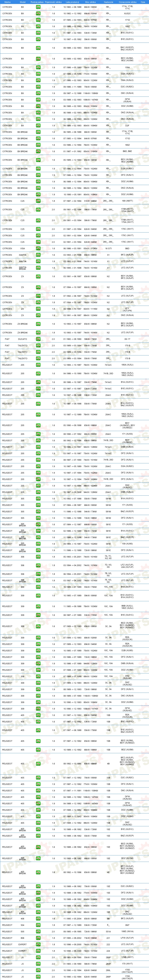Click fuel icon in EXPERT 224 body row
This screenshot has width=149, height=980.
coord(38,951)
